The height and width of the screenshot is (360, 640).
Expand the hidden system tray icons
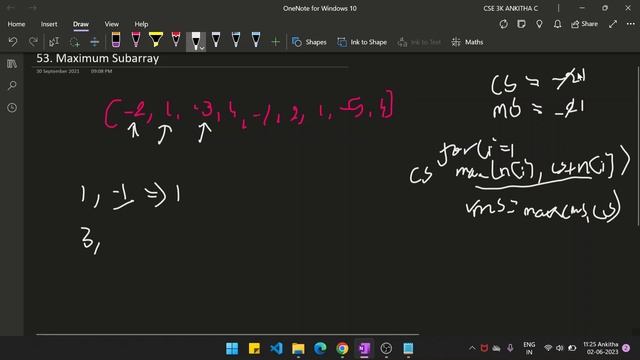click(472, 348)
